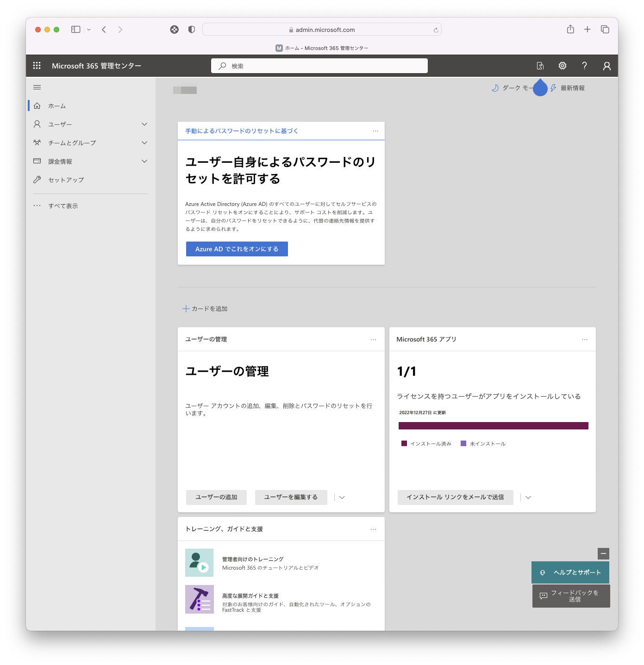
Task: Open 管理者向けのトレーニング link
Action: (253, 559)
